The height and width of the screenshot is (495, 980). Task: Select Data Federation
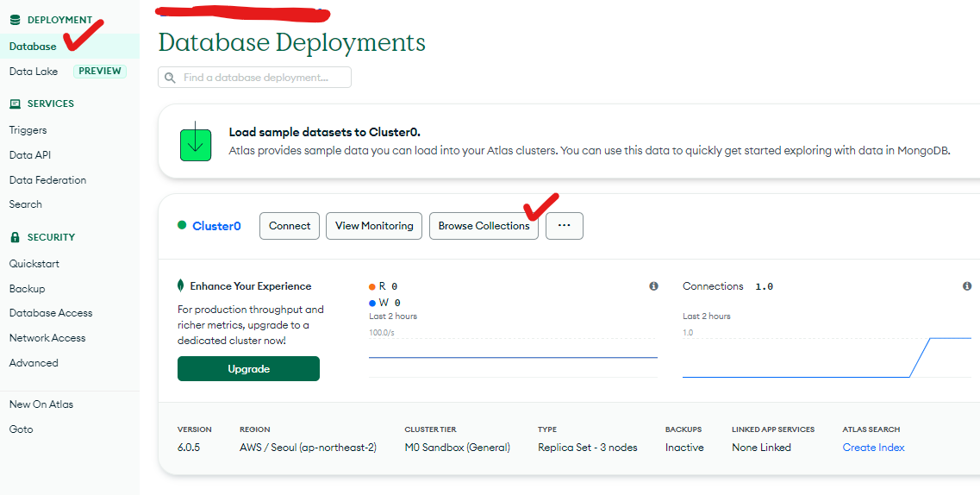47,180
